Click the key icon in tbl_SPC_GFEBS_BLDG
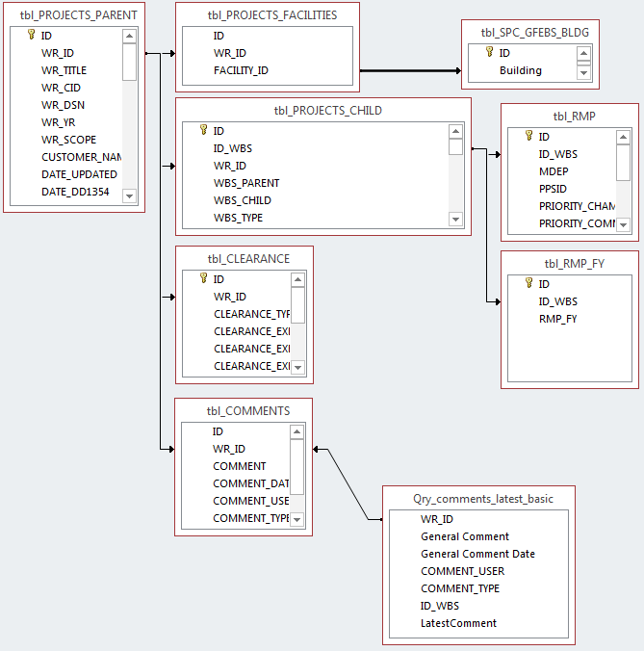The image size is (644, 651). 489,53
